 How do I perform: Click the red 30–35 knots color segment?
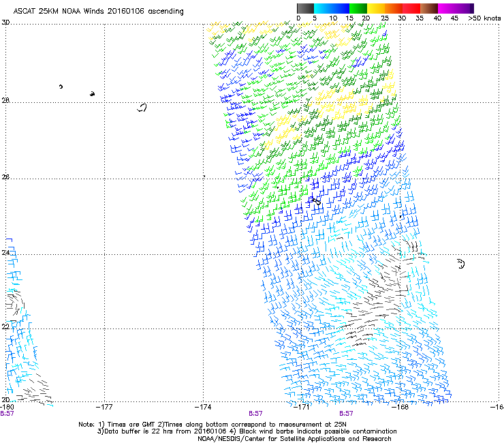coord(411,8)
